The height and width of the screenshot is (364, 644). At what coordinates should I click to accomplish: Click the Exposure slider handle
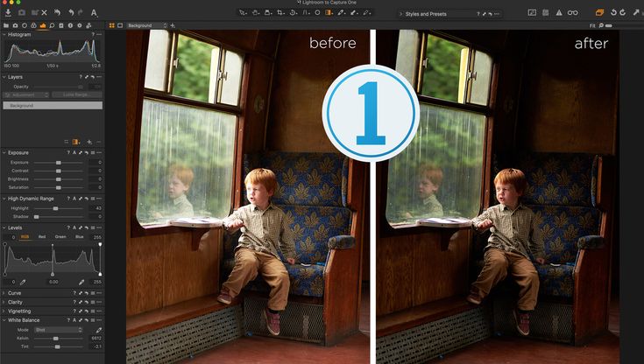[59, 163]
